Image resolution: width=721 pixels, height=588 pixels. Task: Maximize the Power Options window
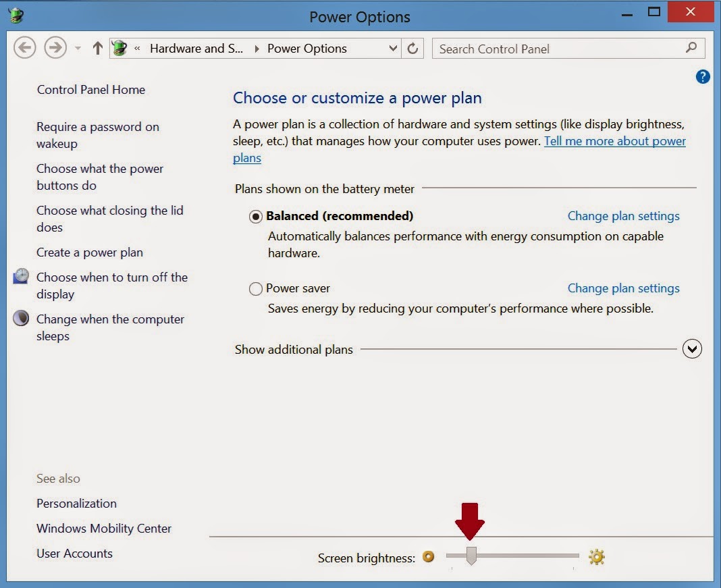click(654, 12)
